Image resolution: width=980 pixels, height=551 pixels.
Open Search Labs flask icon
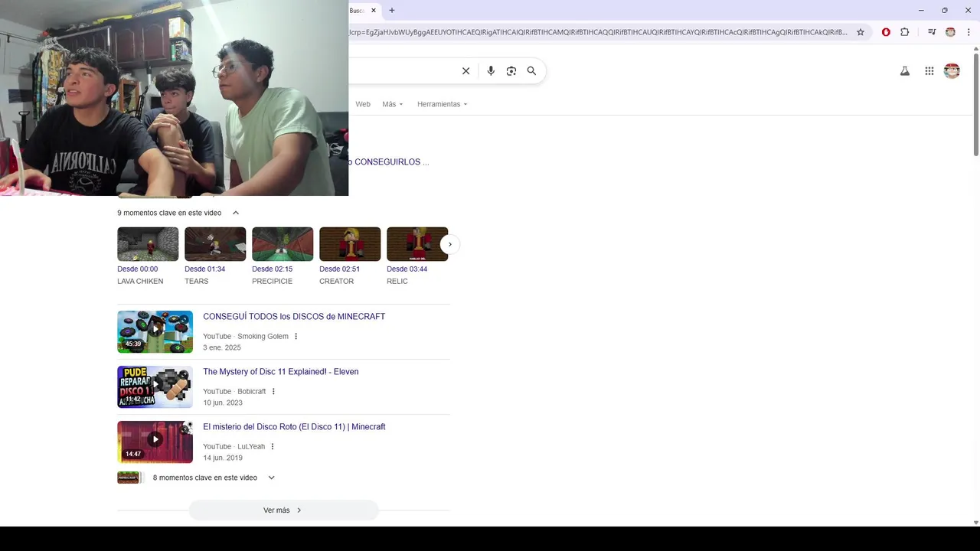click(x=905, y=71)
